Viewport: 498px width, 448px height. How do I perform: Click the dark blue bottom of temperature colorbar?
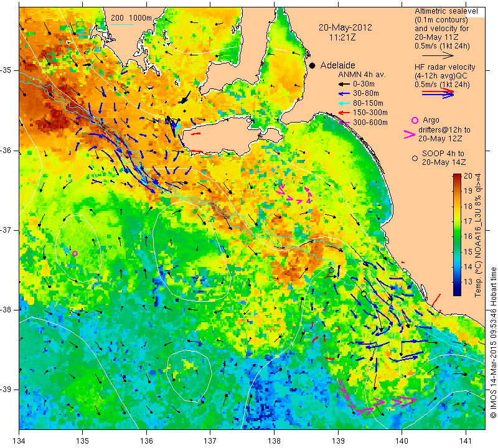(457, 292)
